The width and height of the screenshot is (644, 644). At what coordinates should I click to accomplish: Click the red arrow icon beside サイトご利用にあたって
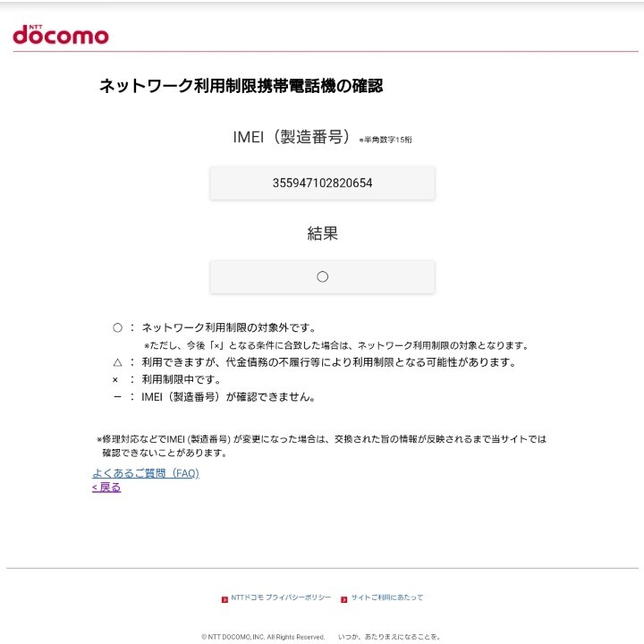point(344,599)
